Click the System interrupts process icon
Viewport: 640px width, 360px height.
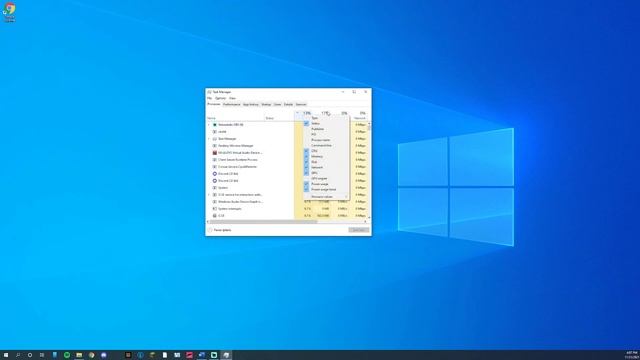click(x=215, y=209)
